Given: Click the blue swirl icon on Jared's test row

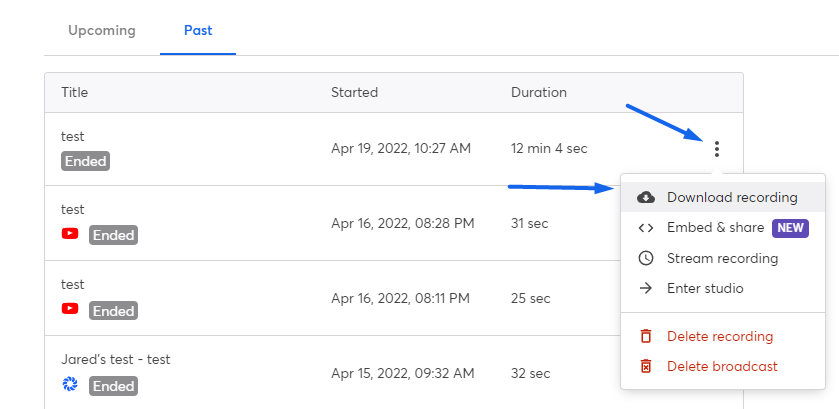Looking at the screenshot, I should [70, 383].
